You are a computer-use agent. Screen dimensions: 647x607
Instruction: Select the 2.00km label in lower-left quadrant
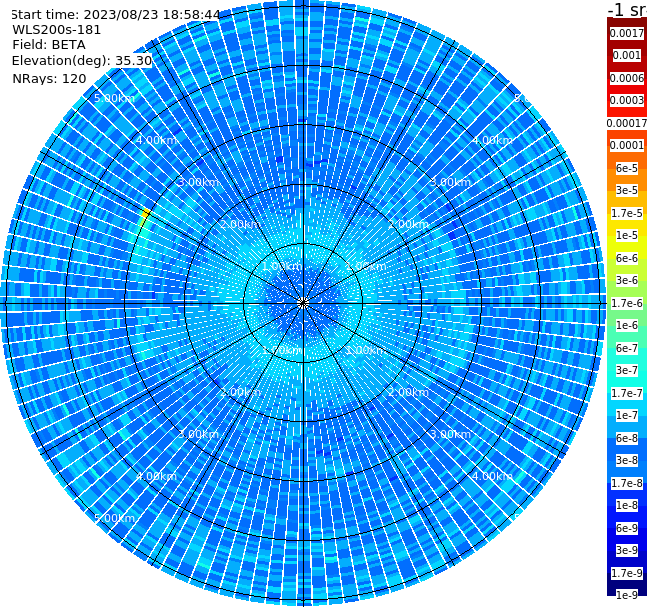pos(241,392)
